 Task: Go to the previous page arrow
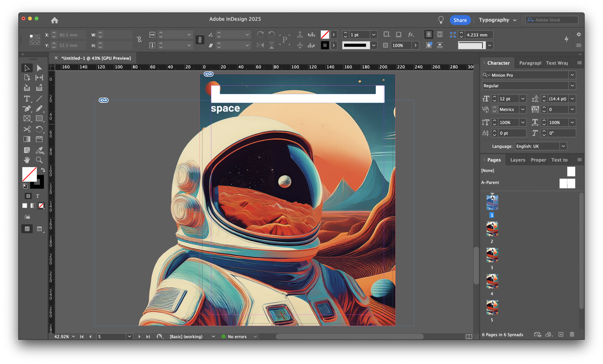coord(90,337)
